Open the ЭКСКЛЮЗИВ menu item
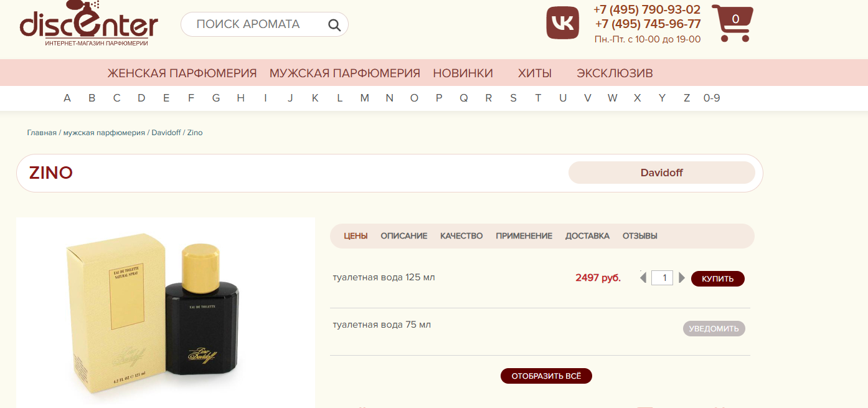Viewport: 868px width, 408px height. click(615, 73)
